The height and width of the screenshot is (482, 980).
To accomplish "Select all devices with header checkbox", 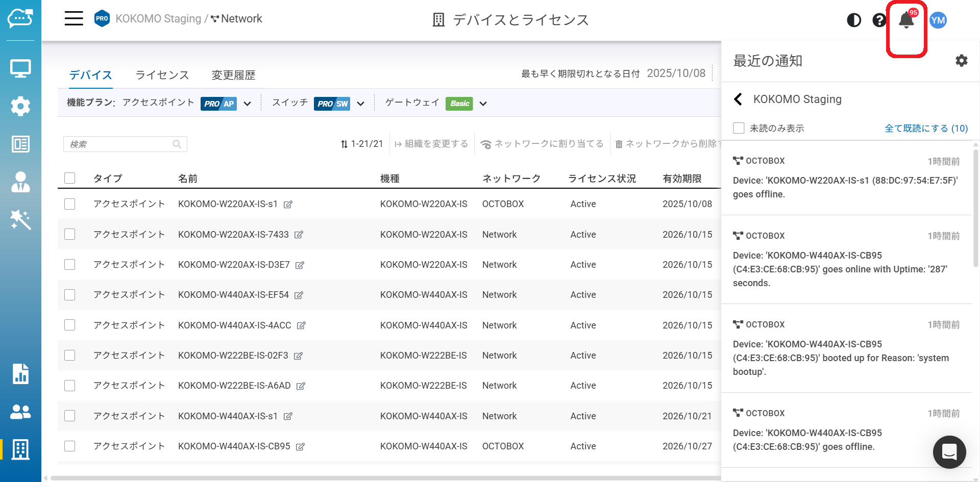I will coord(70,178).
